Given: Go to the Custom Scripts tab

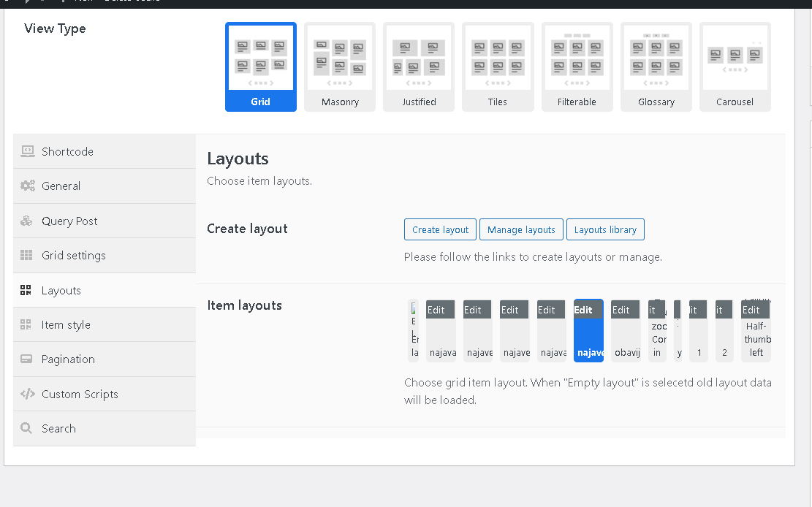Looking at the screenshot, I should click(x=79, y=394).
